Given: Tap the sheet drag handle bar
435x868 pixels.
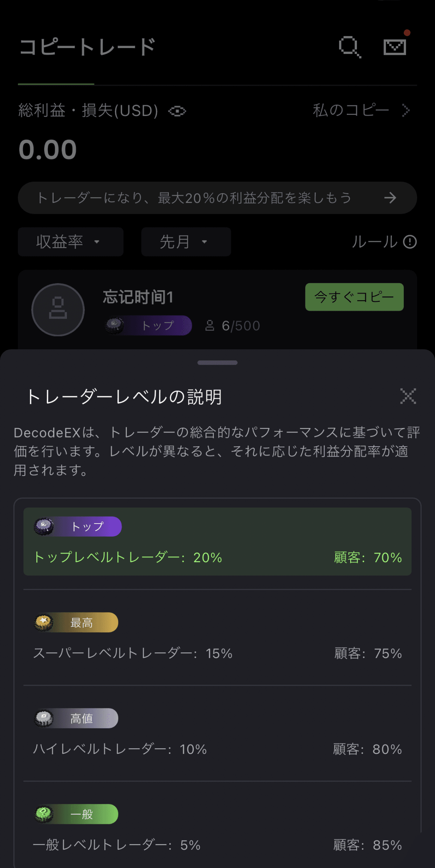Looking at the screenshot, I should [217, 363].
